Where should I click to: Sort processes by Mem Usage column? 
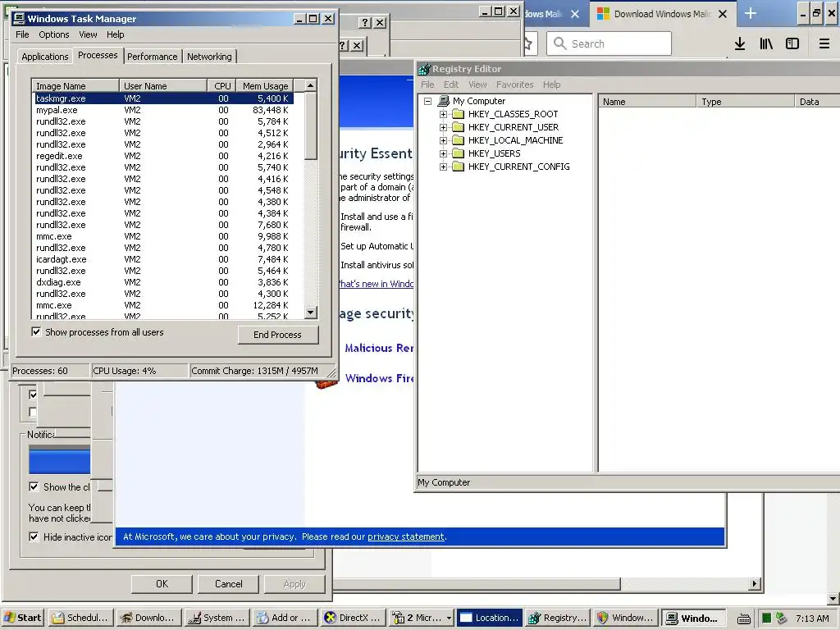coord(265,85)
